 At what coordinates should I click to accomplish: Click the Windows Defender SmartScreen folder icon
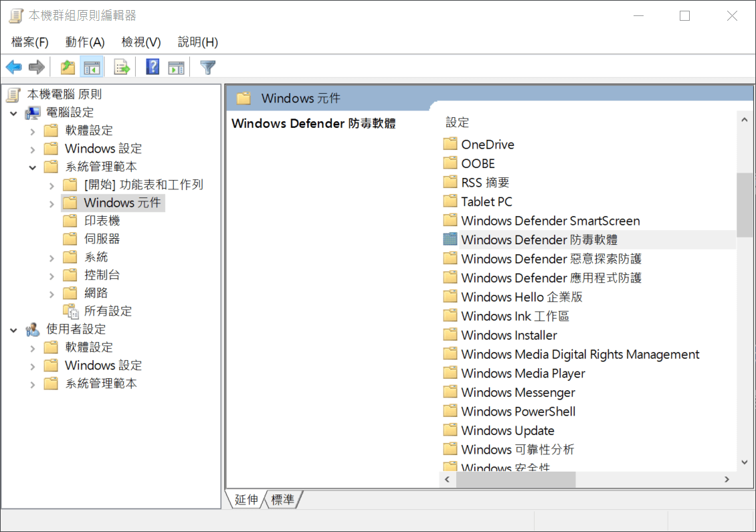click(x=450, y=220)
